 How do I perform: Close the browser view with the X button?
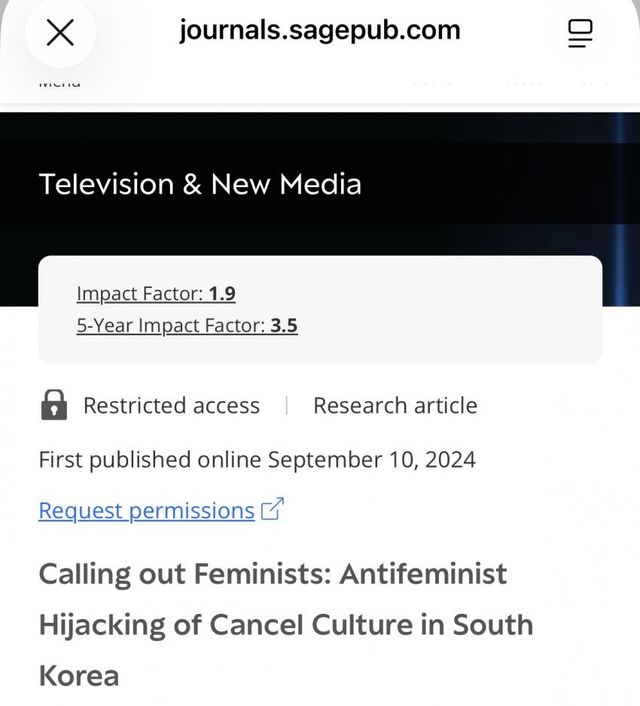click(x=60, y=32)
